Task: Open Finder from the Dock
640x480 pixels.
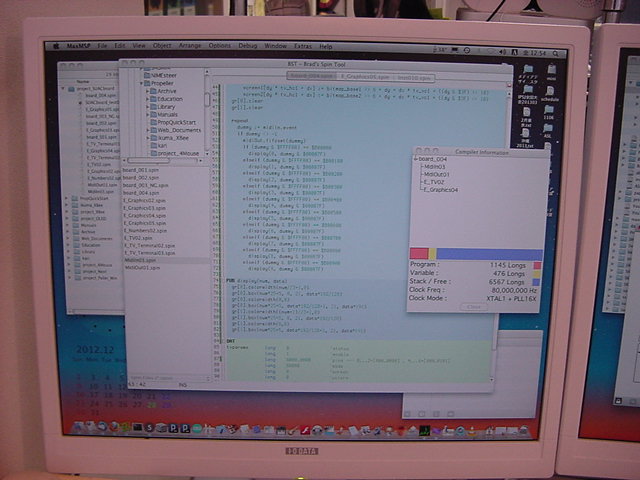Action: click(x=78, y=428)
